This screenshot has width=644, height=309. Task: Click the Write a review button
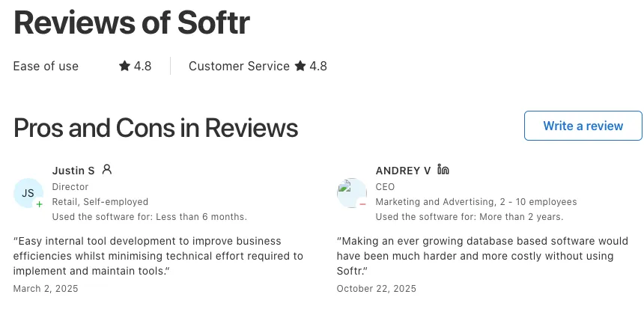tap(583, 126)
